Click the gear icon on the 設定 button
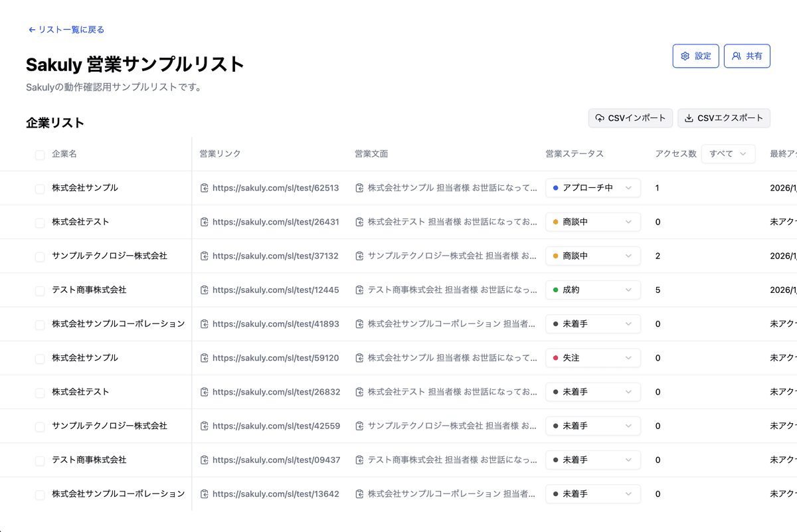The width and height of the screenshot is (797, 532). tap(685, 56)
